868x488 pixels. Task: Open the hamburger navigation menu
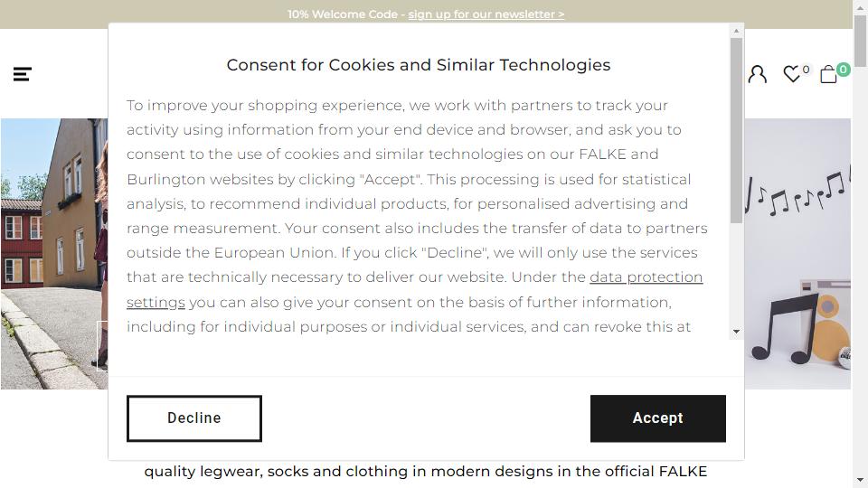coord(22,74)
